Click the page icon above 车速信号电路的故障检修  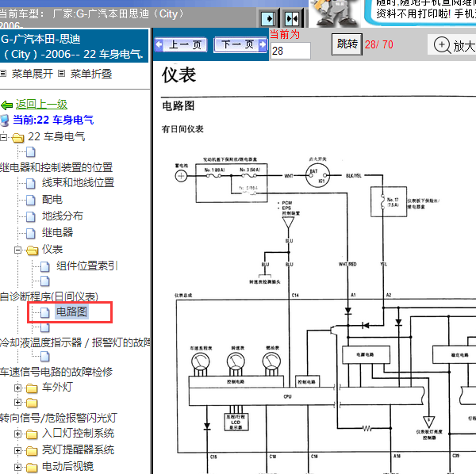[45, 357]
